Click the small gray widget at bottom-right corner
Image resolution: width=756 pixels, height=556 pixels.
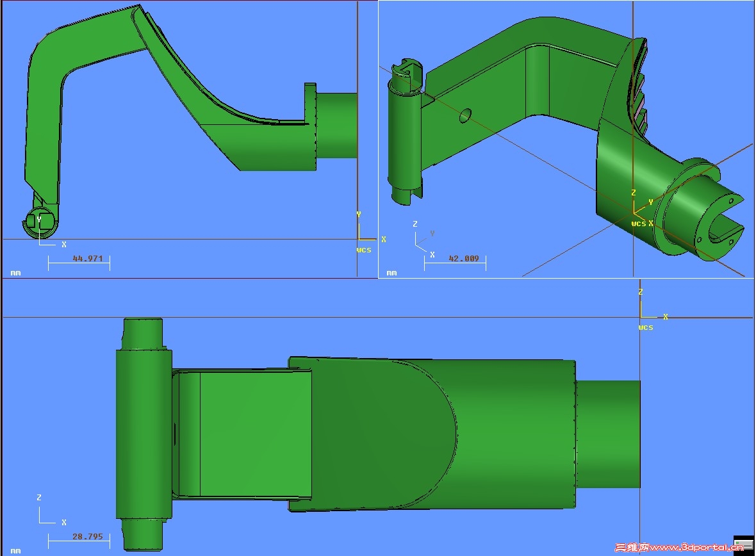[x=743, y=544]
